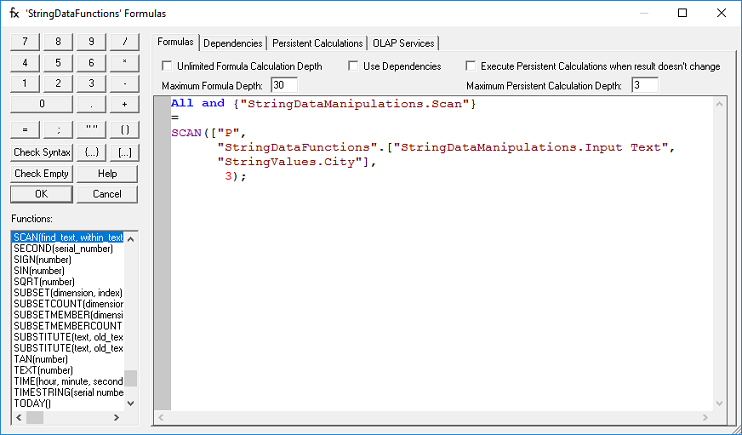742x435 pixels.
Task: Insert a semicolon
Action: click(58, 130)
